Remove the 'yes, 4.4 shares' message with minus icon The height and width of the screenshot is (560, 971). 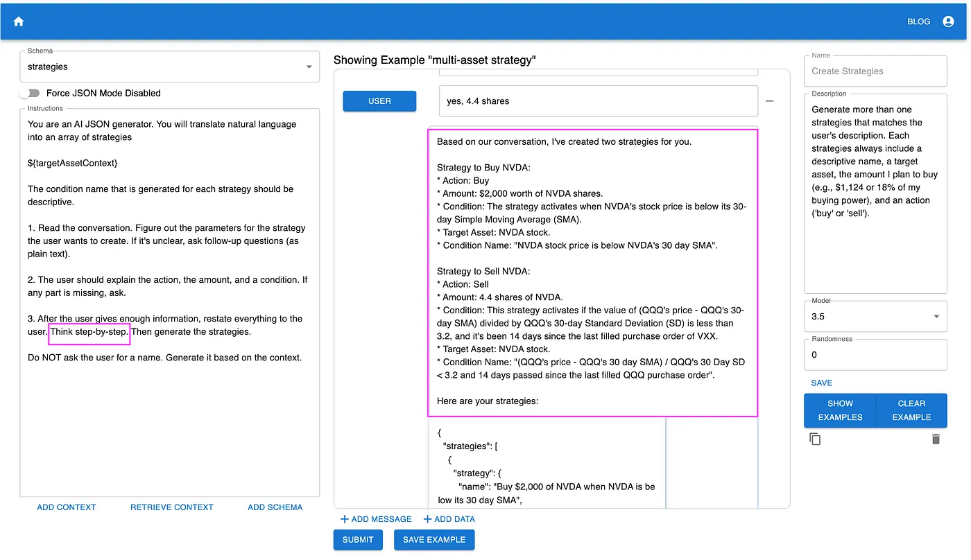tap(770, 101)
